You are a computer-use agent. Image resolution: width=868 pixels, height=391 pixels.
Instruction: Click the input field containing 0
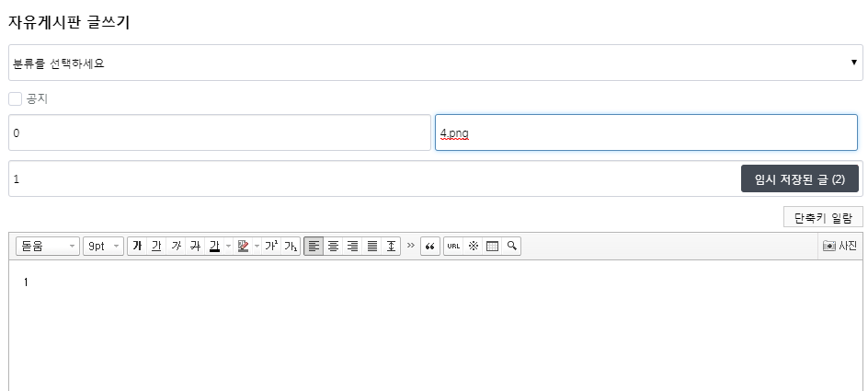tap(220, 132)
